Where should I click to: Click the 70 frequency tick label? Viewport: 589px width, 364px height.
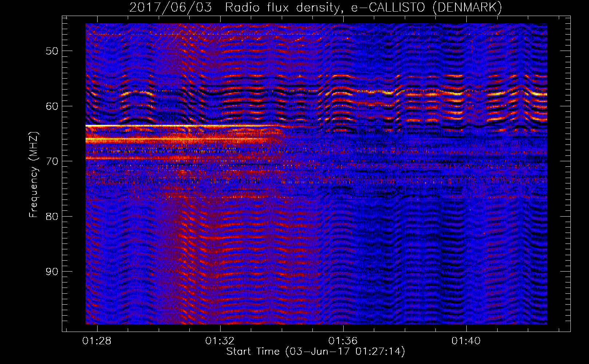point(52,161)
